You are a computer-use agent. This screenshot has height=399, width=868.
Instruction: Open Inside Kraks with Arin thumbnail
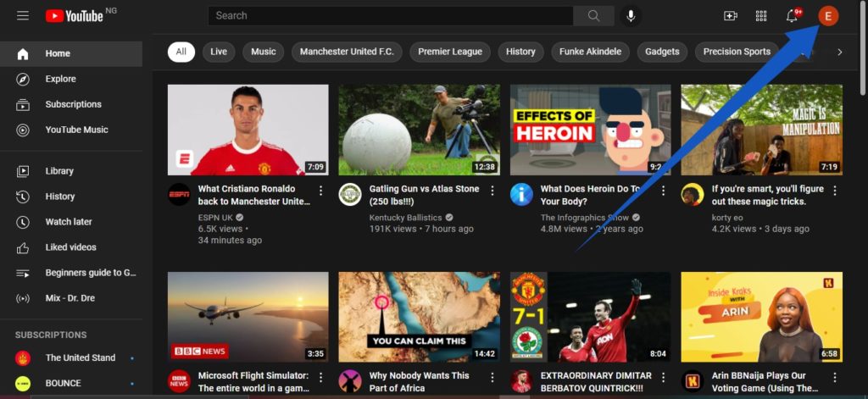(x=762, y=317)
